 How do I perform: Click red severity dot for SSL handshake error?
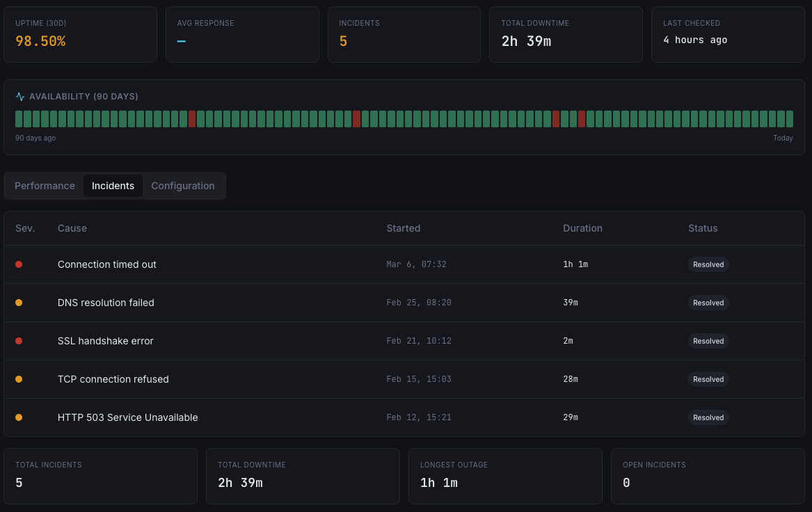[20, 341]
